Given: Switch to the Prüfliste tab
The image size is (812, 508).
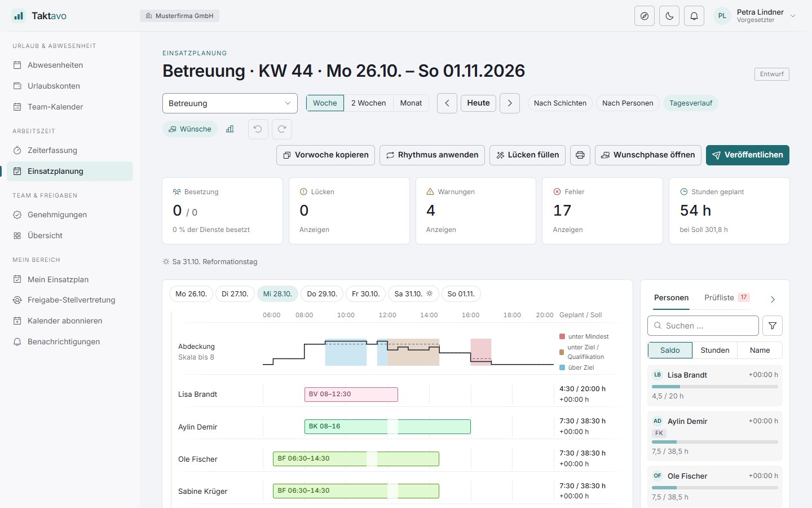Looking at the screenshot, I should point(727,297).
